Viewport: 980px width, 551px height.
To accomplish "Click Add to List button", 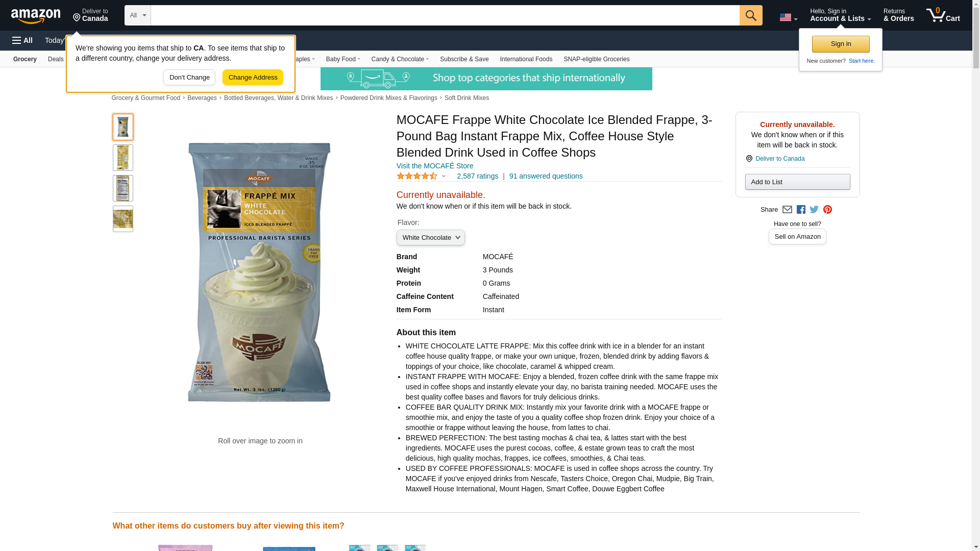I will pyautogui.click(x=797, y=182).
